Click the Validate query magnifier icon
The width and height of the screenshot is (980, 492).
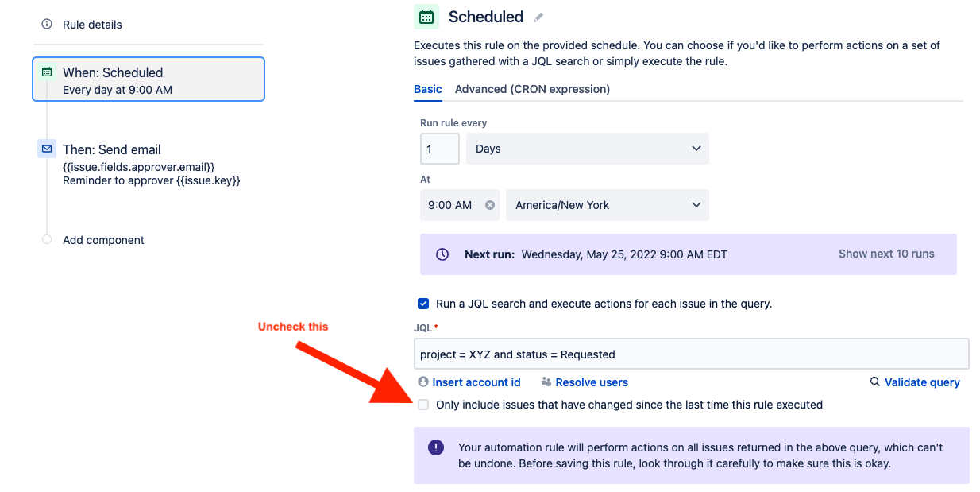(x=873, y=382)
